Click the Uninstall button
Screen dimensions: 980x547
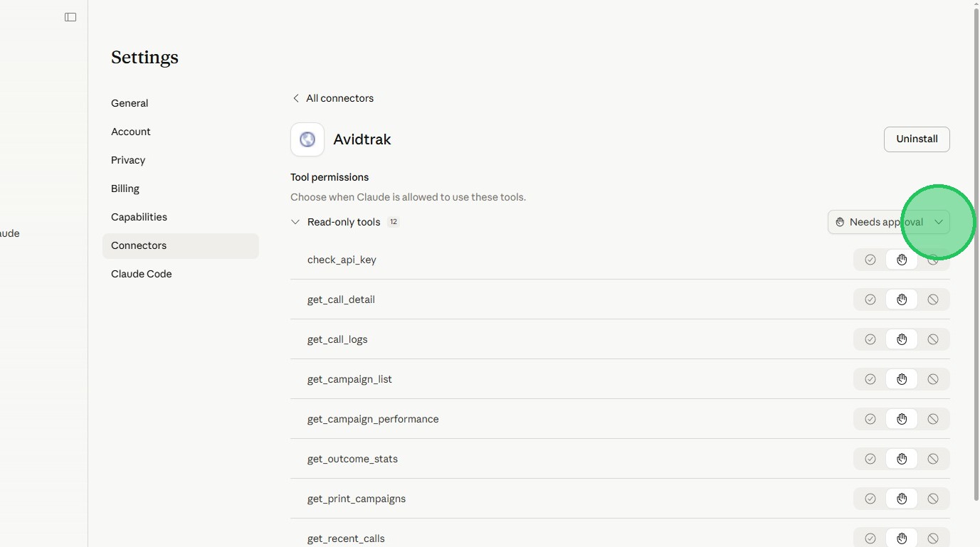pos(917,139)
